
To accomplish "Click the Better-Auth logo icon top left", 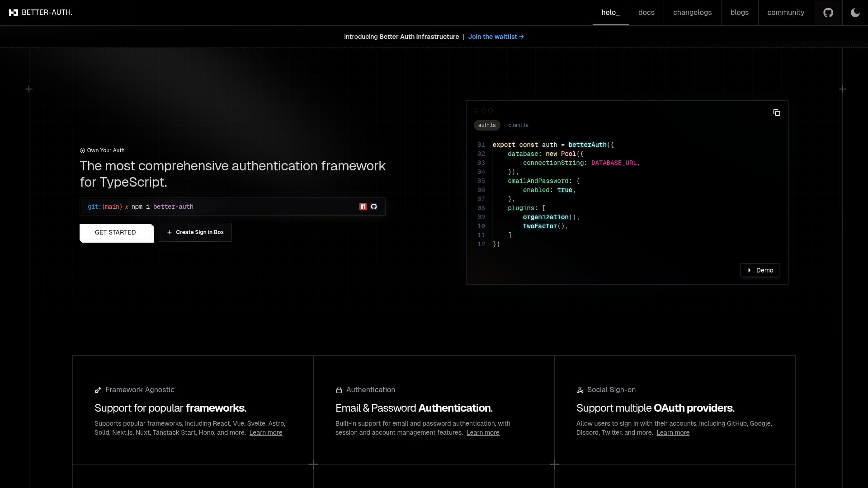I will 14,12.
